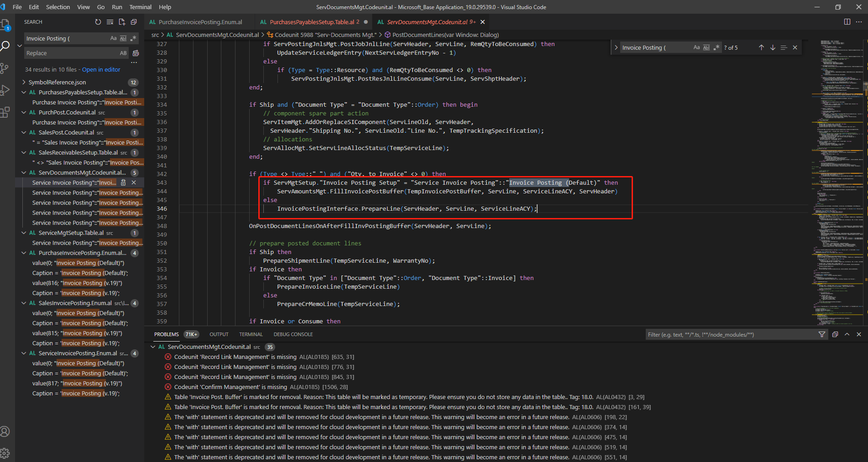Open Source Control in activity bar

tap(5, 68)
